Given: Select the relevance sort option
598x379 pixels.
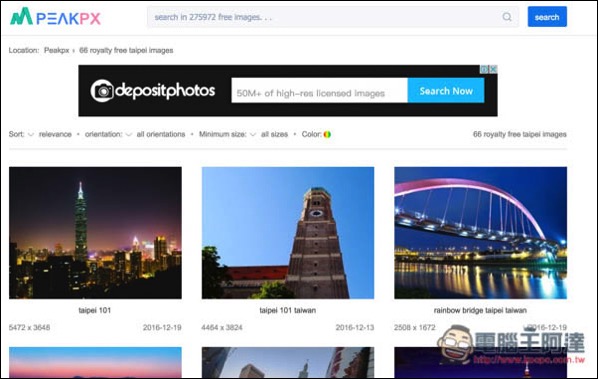Looking at the screenshot, I should click(x=55, y=134).
